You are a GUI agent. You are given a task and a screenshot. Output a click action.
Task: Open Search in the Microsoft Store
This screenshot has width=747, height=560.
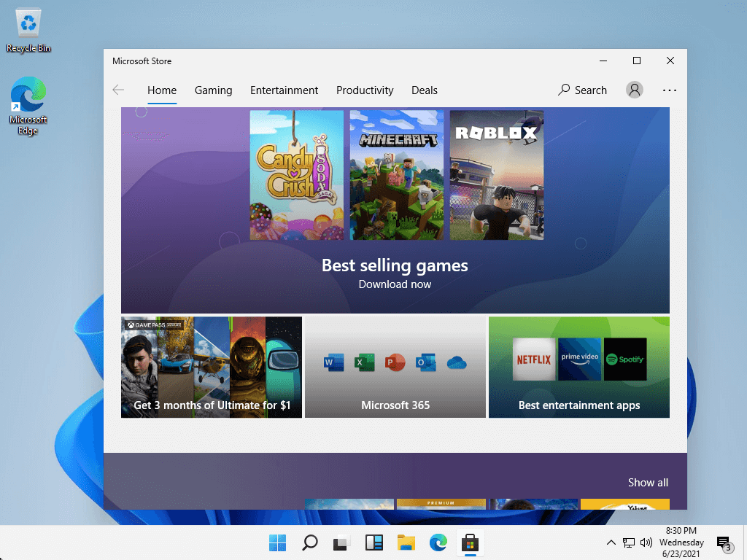point(582,90)
